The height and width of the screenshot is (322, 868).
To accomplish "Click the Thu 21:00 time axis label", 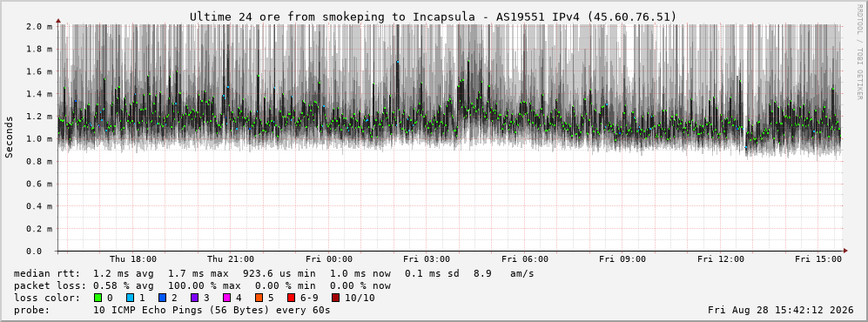I will pyautogui.click(x=231, y=259).
